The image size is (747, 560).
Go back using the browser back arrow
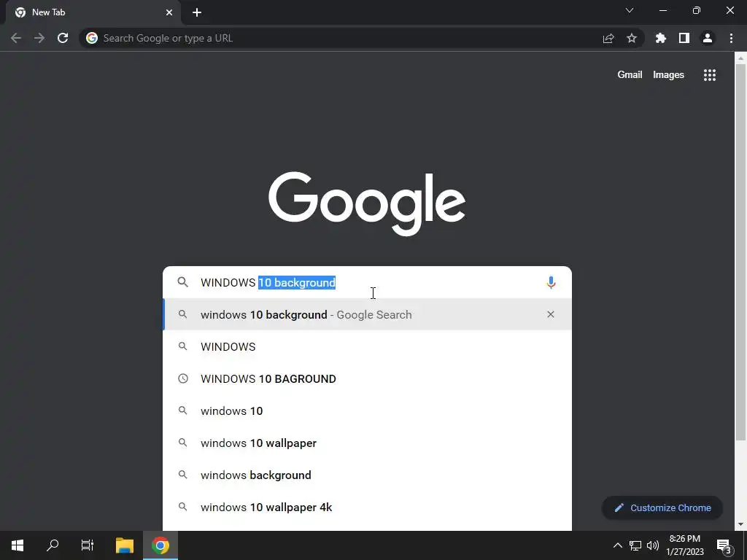click(x=16, y=38)
